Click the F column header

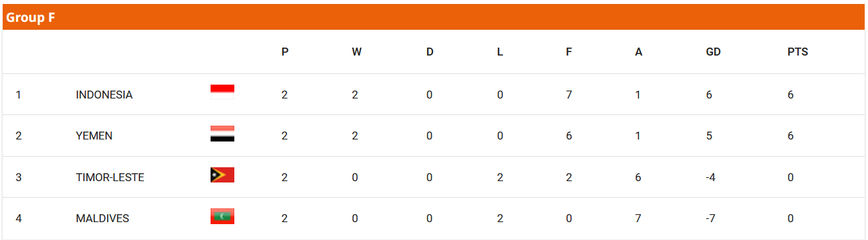(x=569, y=52)
